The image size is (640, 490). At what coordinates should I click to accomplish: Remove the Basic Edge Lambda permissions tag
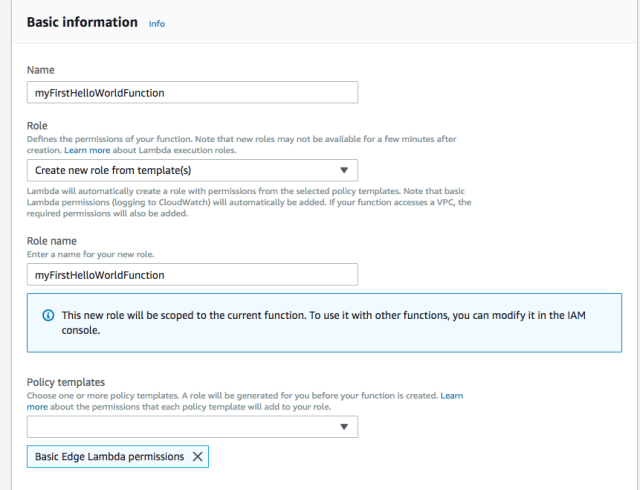(197, 456)
